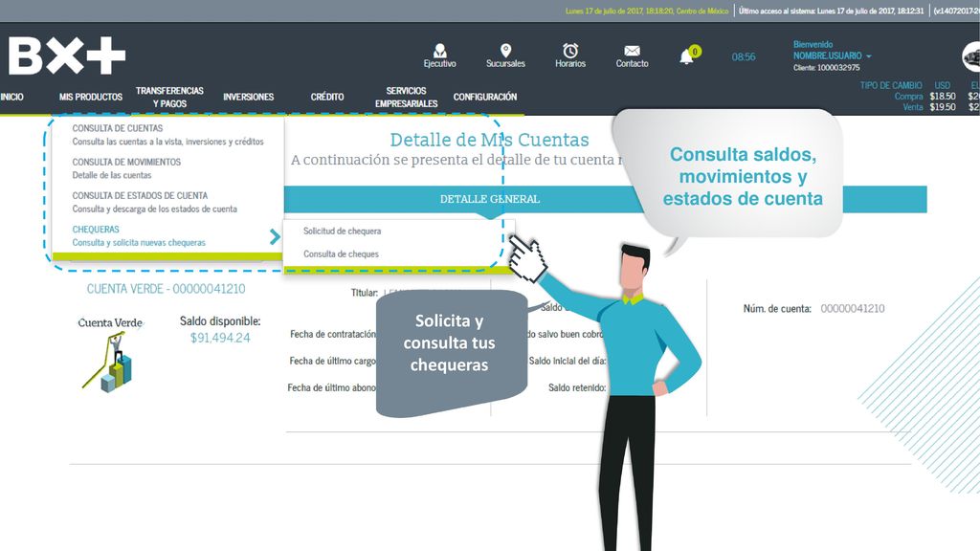Open CONFIGURACIÓN menu
The image size is (980, 551).
coord(485,97)
